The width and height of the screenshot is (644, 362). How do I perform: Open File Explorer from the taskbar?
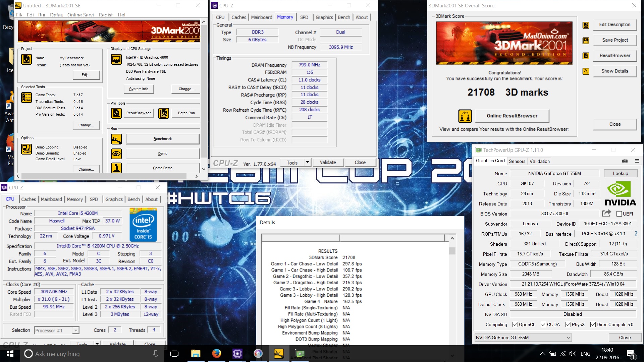pos(196,354)
